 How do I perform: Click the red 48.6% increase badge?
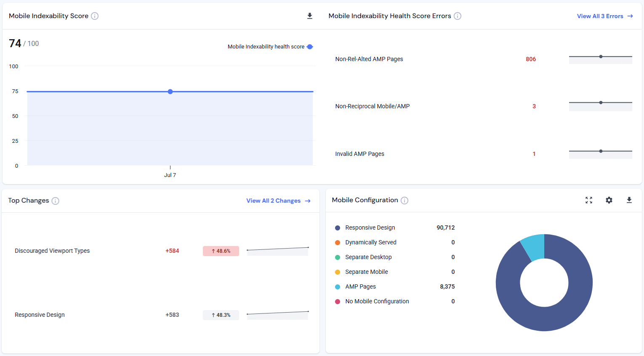click(221, 251)
